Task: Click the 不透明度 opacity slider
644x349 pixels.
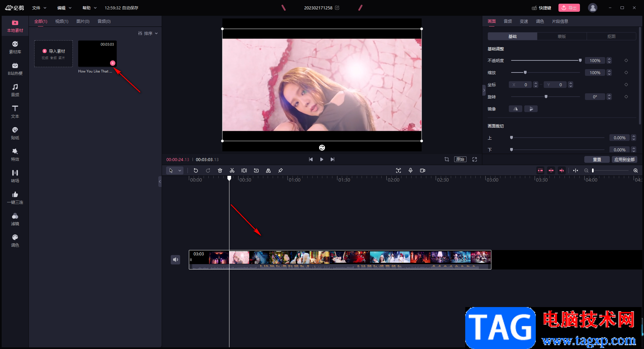Action: pyautogui.click(x=546, y=60)
